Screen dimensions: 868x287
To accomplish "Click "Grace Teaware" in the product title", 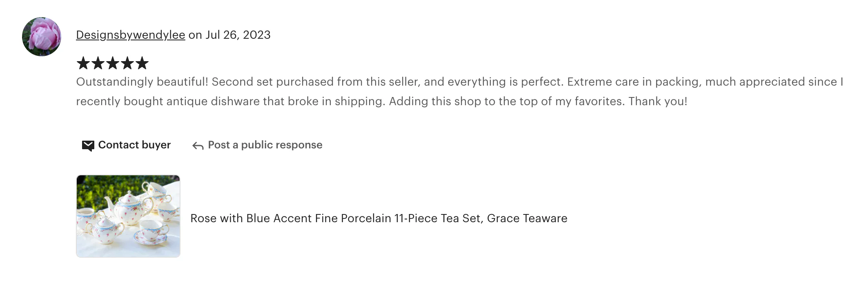I will tap(527, 219).
